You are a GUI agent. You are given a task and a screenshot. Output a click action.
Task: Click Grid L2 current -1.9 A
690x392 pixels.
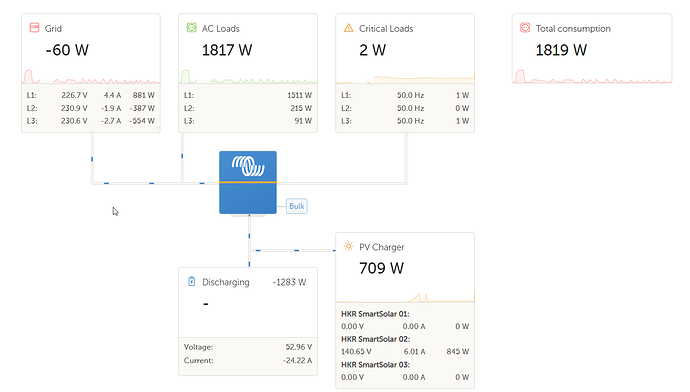pos(111,108)
